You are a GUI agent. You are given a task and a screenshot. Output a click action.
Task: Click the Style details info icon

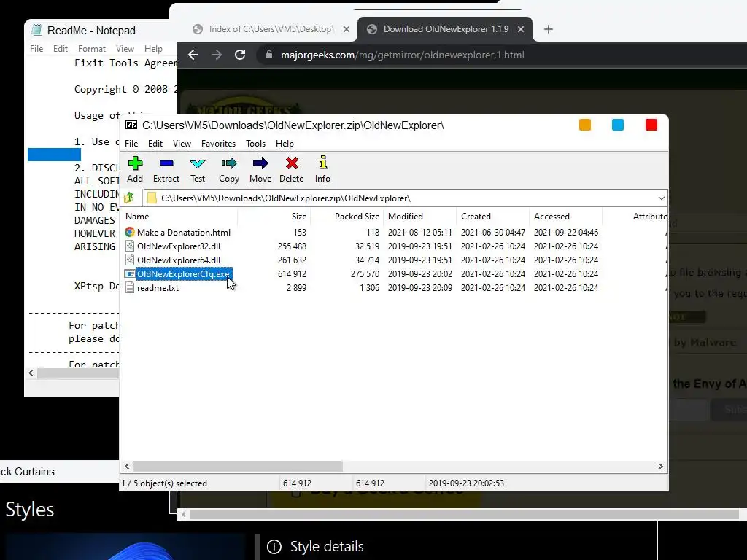pos(274,546)
